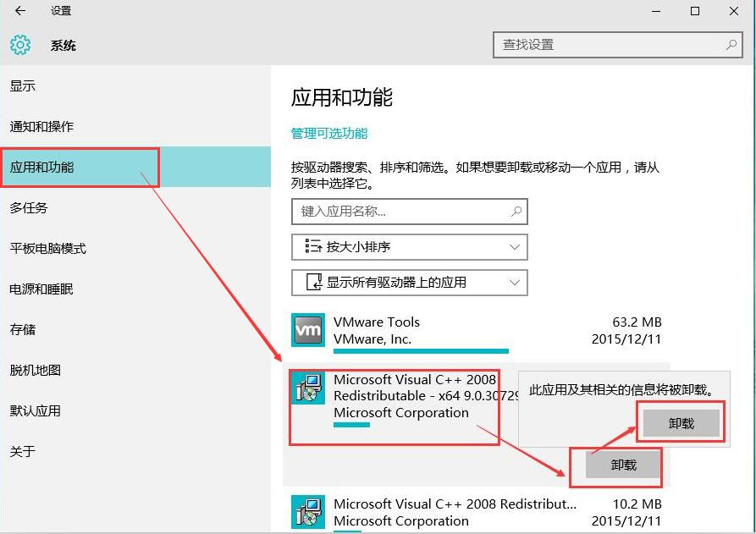Minimize the 设置 window

tap(656, 11)
